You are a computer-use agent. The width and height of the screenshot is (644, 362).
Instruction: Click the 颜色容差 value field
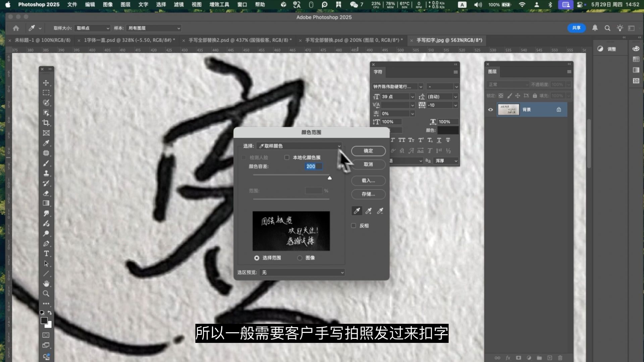tap(314, 166)
